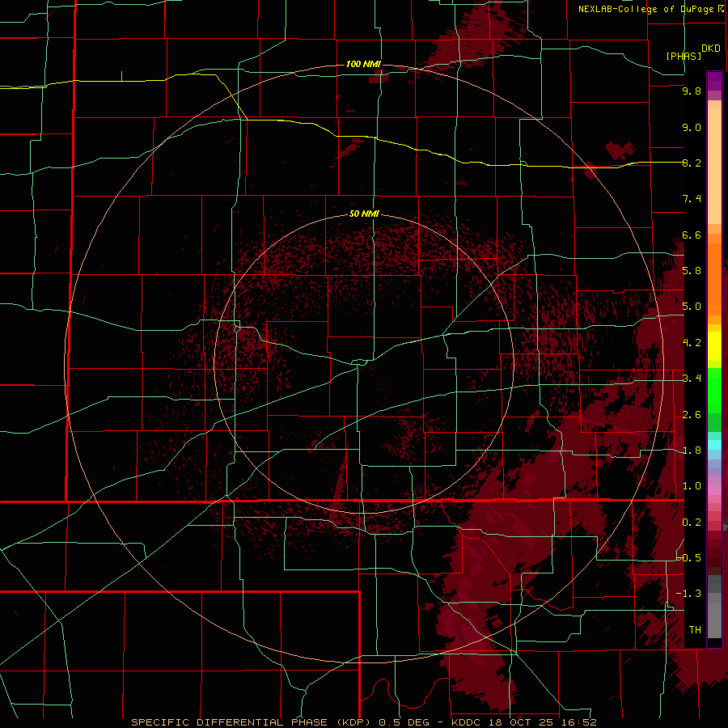Click the KDDC station ID in caption

466,722
